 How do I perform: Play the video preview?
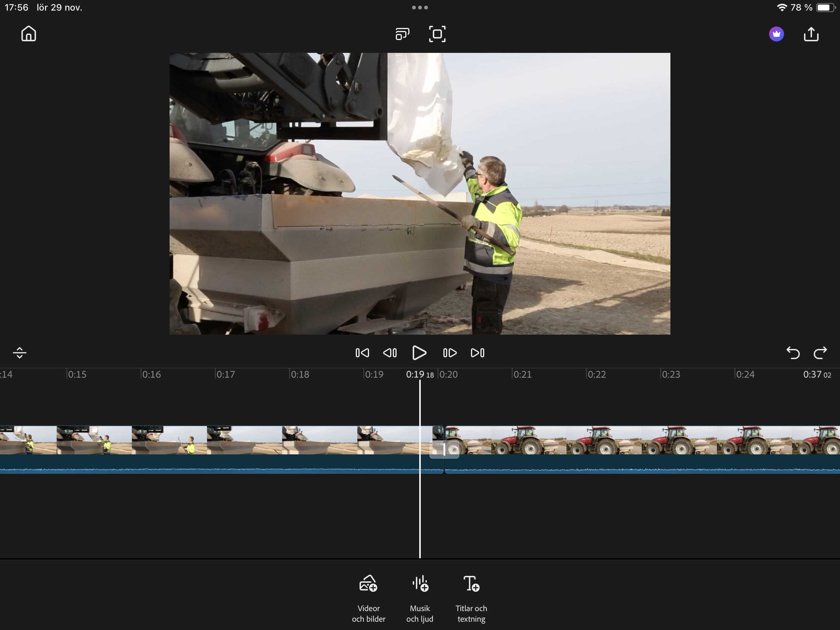[x=419, y=353]
